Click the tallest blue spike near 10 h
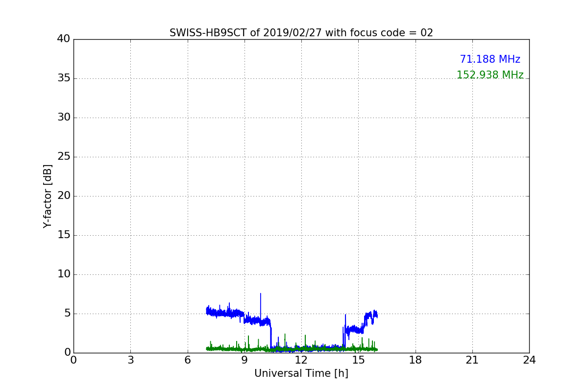Image resolution: width=588 pixels, height=392 pixels. coord(261,306)
